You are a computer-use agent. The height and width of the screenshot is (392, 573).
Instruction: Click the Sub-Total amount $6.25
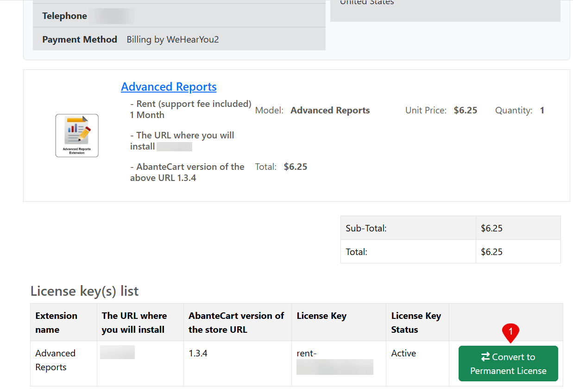point(491,228)
